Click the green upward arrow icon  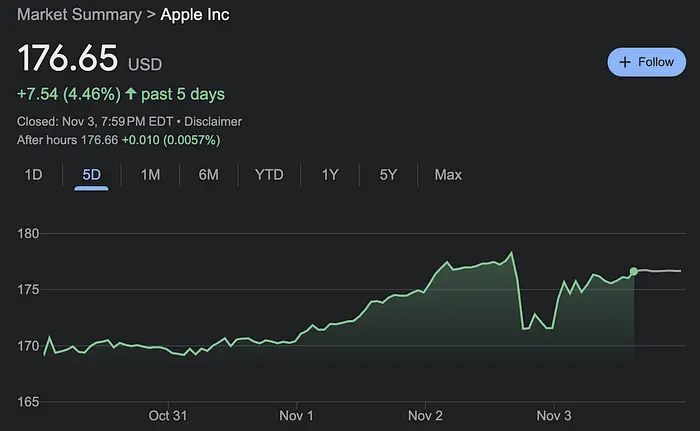(x=131, y=94)
